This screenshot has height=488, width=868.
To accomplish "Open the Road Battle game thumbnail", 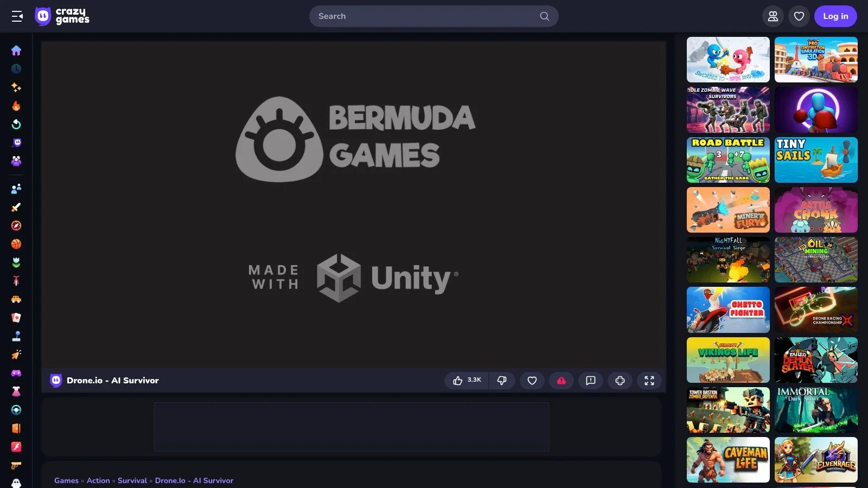I will coord(728,160).
